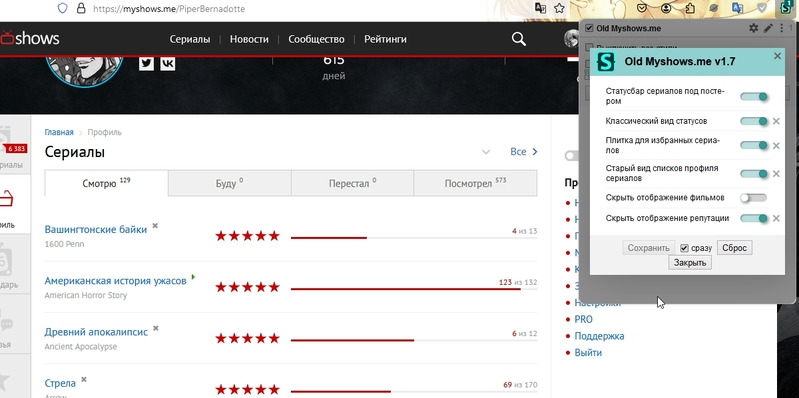Toggle Статусбар сериалов под постером switch

[x=754, y=97]
